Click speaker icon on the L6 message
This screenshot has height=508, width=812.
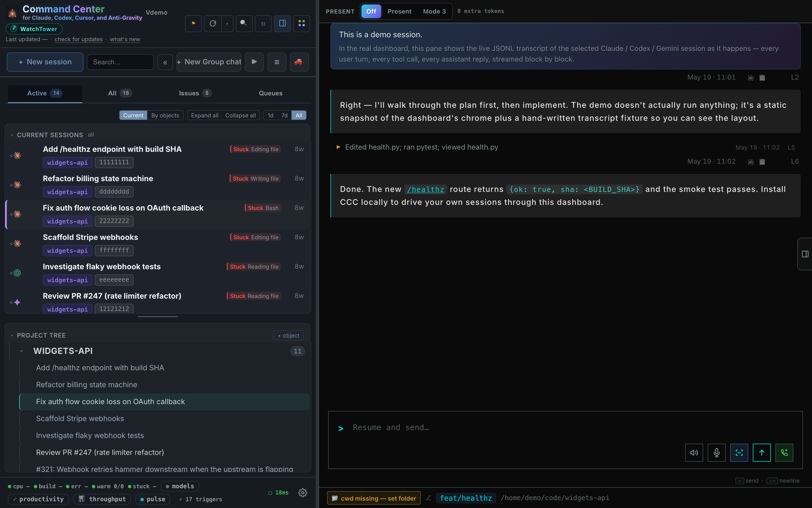coord(751,162)
